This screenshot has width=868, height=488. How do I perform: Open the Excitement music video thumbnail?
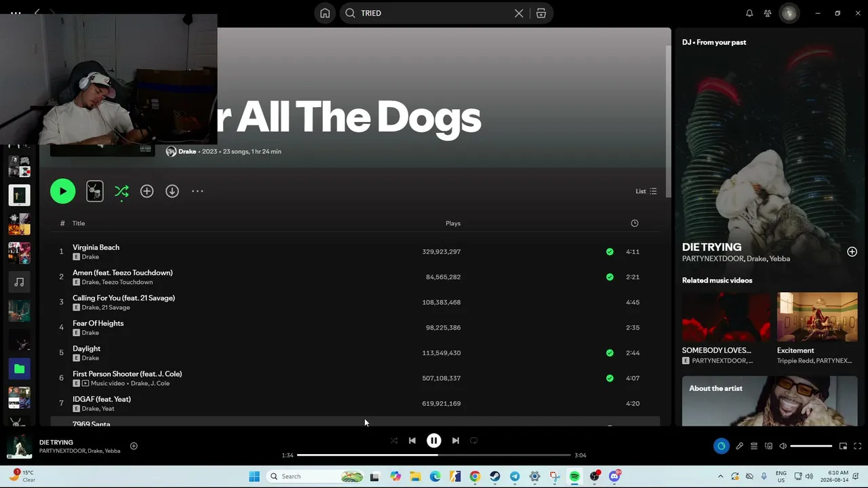[817, 317]
